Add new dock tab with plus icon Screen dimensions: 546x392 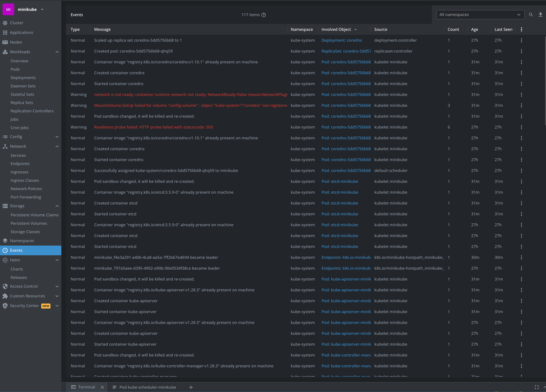click(x=191, y=387)
